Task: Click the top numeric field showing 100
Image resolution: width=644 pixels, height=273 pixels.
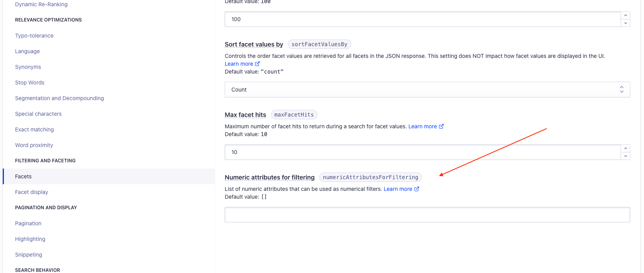Action: [x=423, y=19]
